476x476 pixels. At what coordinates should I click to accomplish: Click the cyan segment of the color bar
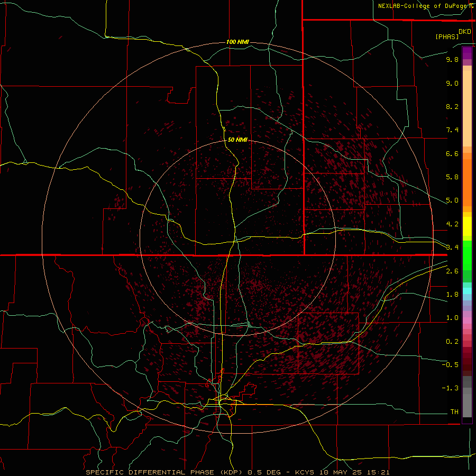(467, 290)
